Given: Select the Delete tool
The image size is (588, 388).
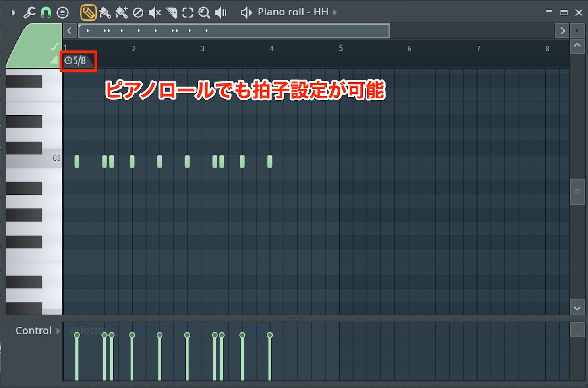Looking at the screenshot, I should click(138, 13).
